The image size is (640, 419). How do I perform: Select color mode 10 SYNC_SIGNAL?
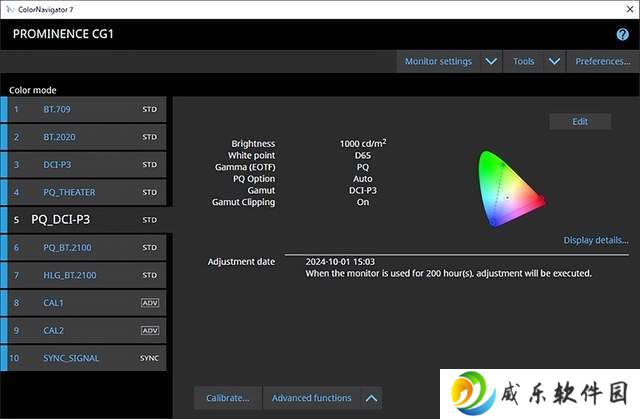click(x=83, y=358)
